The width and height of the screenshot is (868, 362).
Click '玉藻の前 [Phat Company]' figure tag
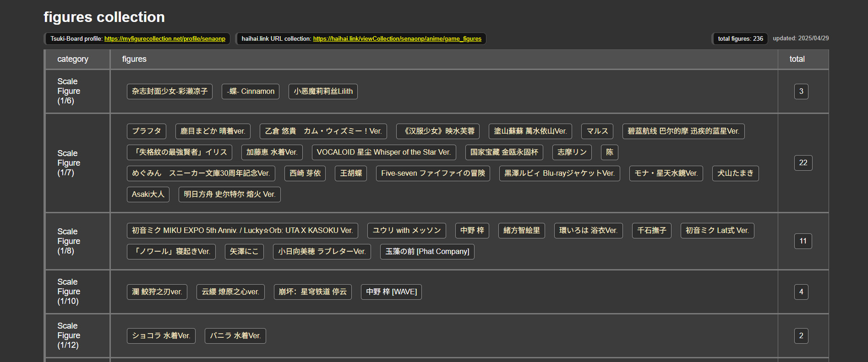tap(427, 252)
